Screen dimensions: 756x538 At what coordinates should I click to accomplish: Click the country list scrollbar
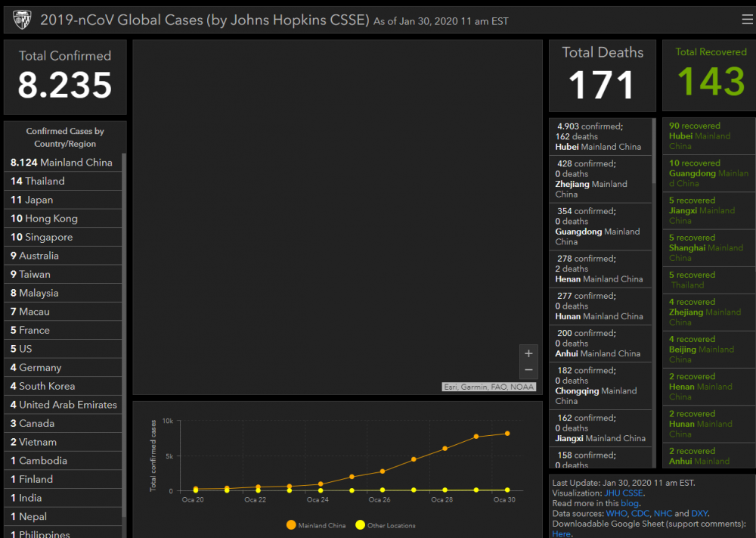pos(124,335)
